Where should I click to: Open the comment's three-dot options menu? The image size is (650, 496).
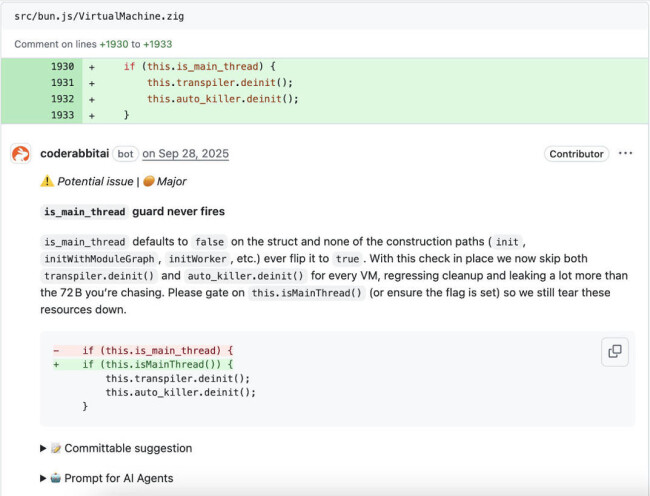tap(625, 154)
